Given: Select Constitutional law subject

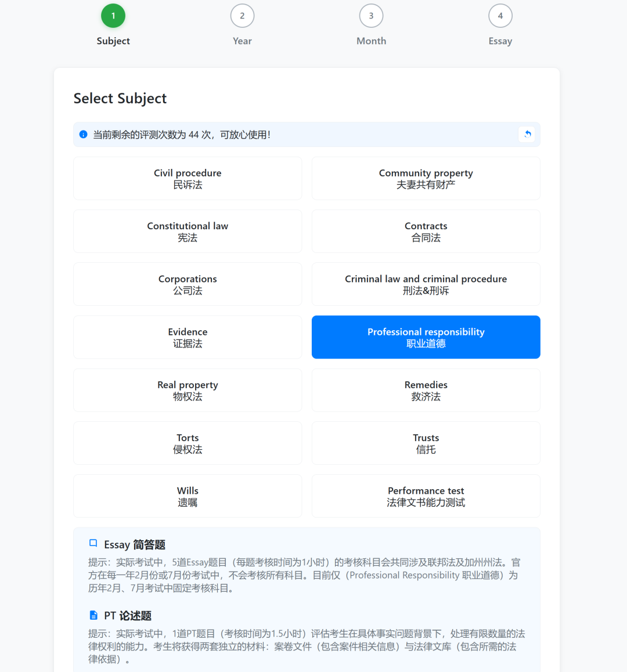Looking at the screenshot, I should point(188,232).
